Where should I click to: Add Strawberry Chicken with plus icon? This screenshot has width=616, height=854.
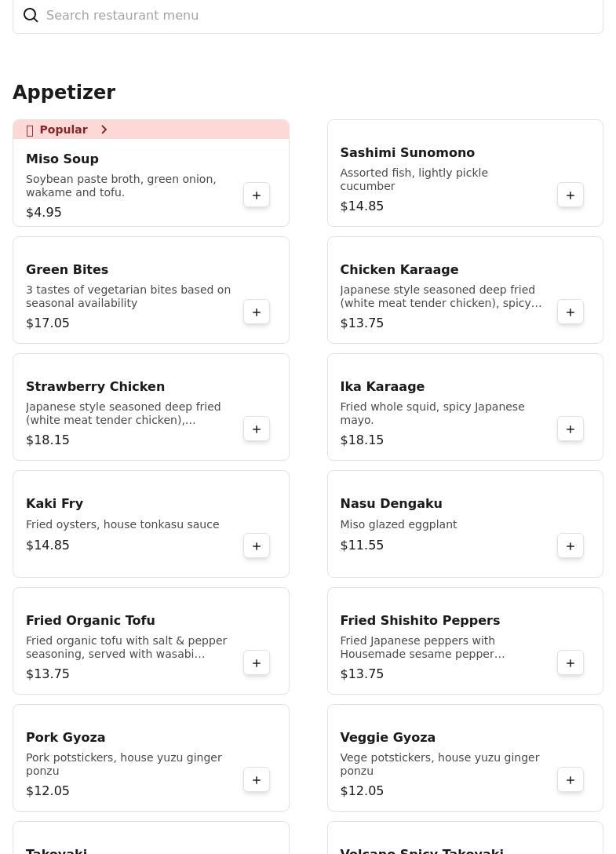(x=257, y=429)
